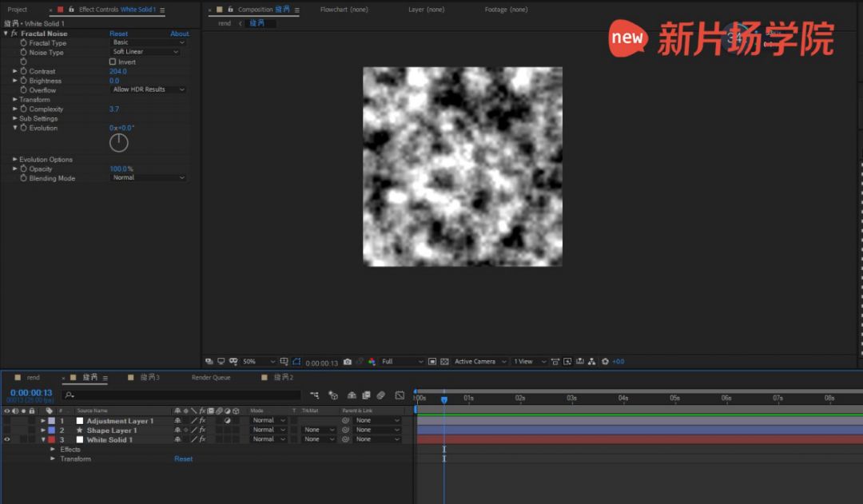
Task: Click Reset for the Fractal Noise effect
Action: [118, 34]
